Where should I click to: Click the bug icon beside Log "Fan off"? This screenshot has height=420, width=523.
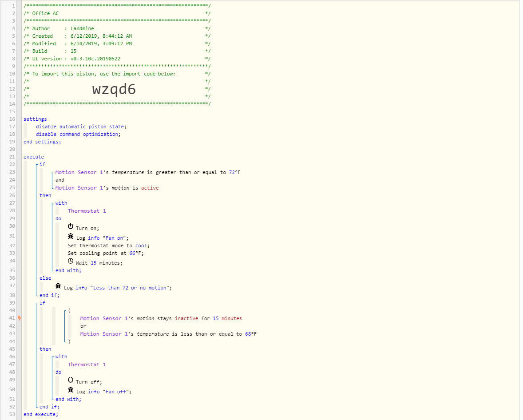click(71, 390)
